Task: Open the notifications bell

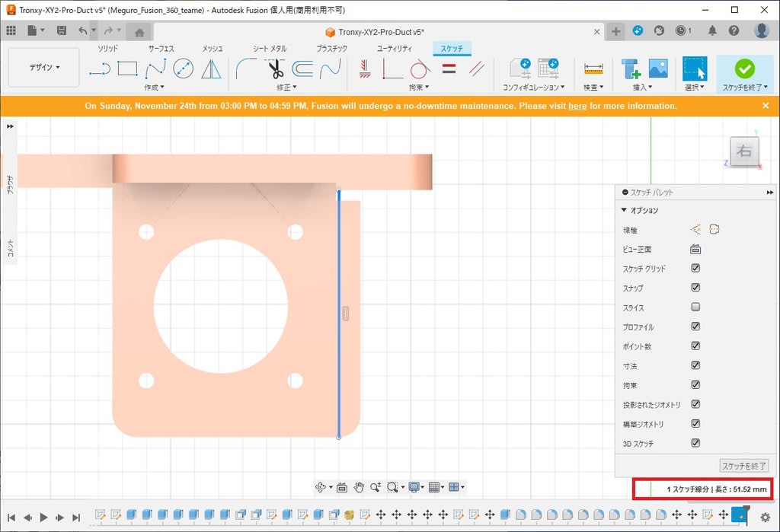Action: click(x=712, y=31)
